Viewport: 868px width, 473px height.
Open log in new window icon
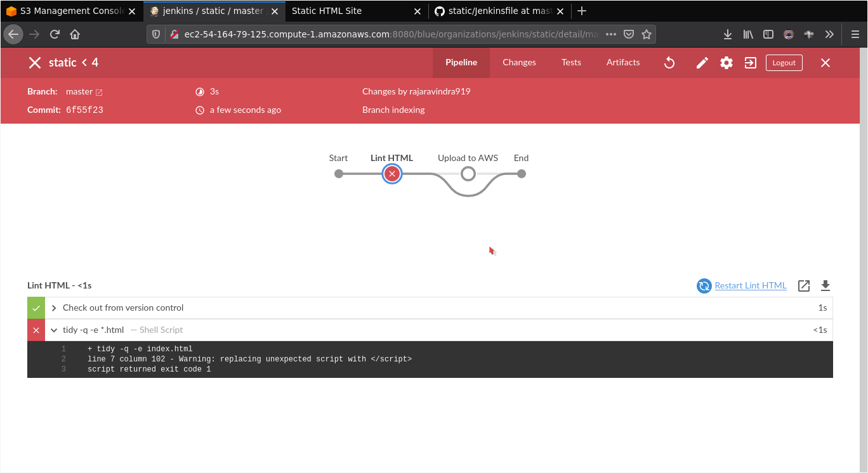804,286
